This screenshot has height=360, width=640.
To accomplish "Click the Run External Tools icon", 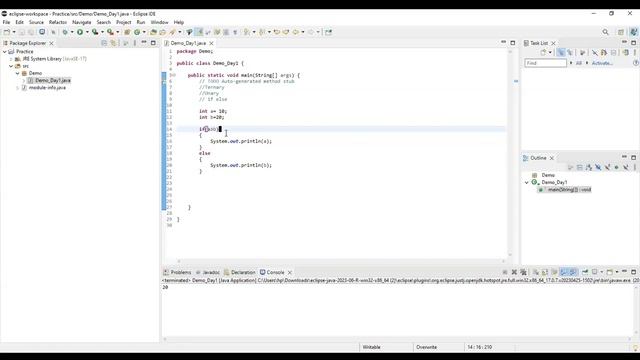I will pyautogui.click(x=110, y=32).
